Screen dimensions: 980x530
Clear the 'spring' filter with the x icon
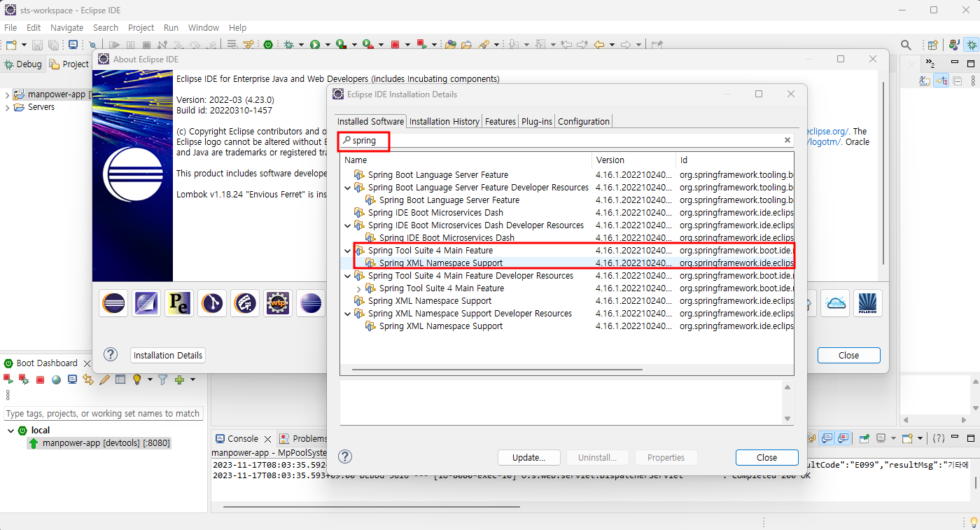787,141
